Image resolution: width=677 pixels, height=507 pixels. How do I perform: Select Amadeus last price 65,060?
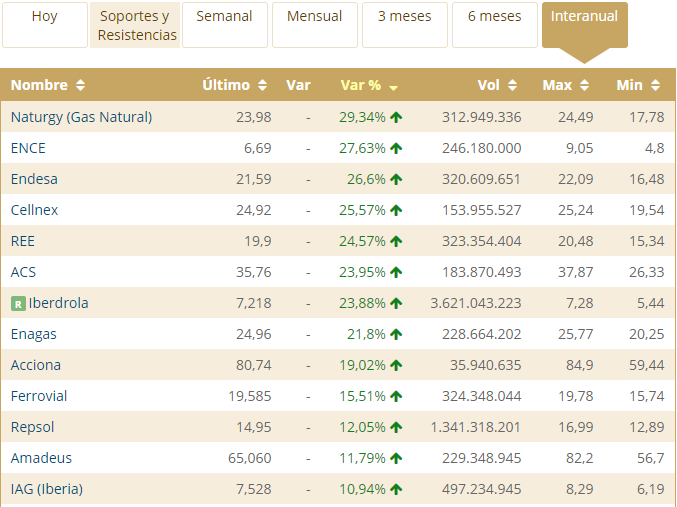coord(250,458)
